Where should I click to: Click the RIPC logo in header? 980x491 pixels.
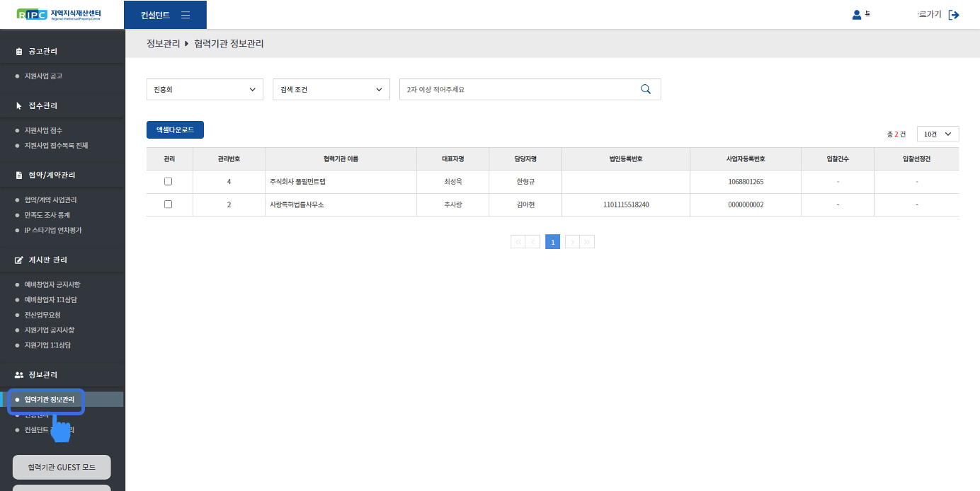tap(59, 14)
